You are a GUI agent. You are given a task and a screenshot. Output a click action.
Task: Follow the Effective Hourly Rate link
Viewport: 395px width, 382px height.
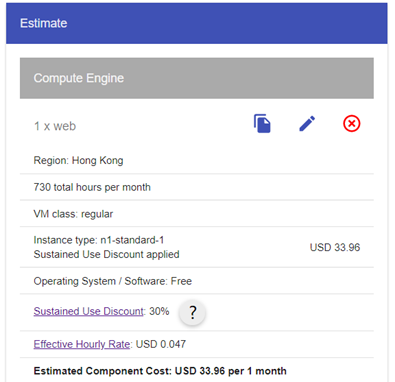pyautogui.click(x=82, y=344)
